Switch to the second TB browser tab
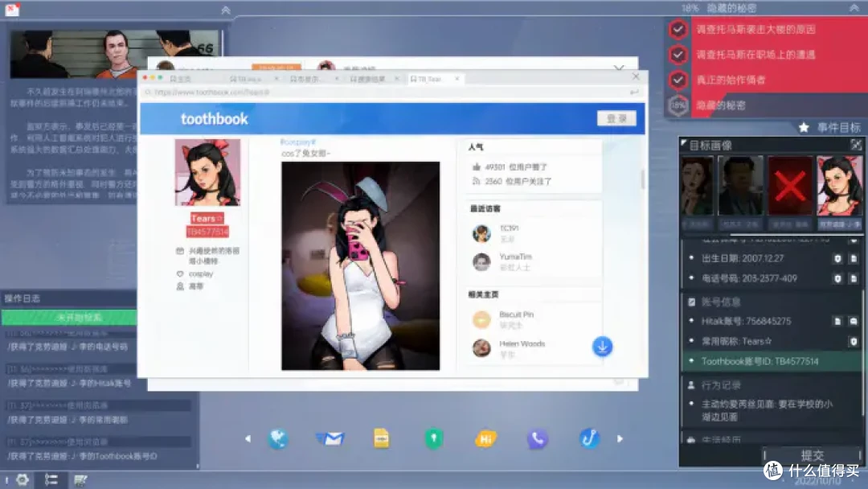This screenshot has width=868, height=489. click(x=252, y=79)
